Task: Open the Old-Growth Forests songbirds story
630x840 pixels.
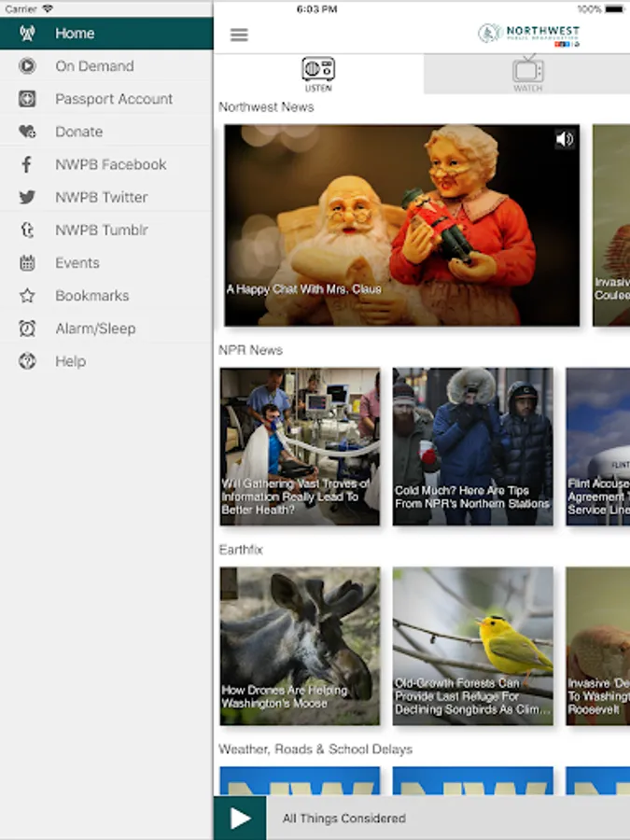Action: point(473,646)
